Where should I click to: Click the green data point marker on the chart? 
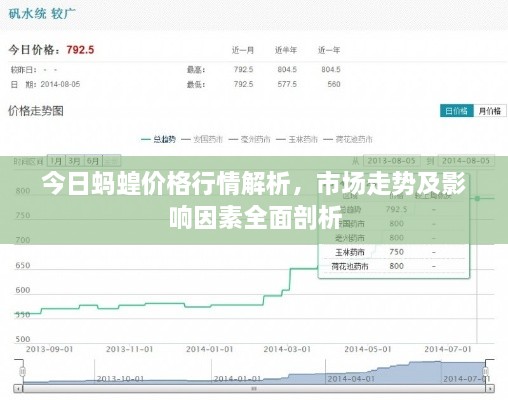[x=477, y=198]
